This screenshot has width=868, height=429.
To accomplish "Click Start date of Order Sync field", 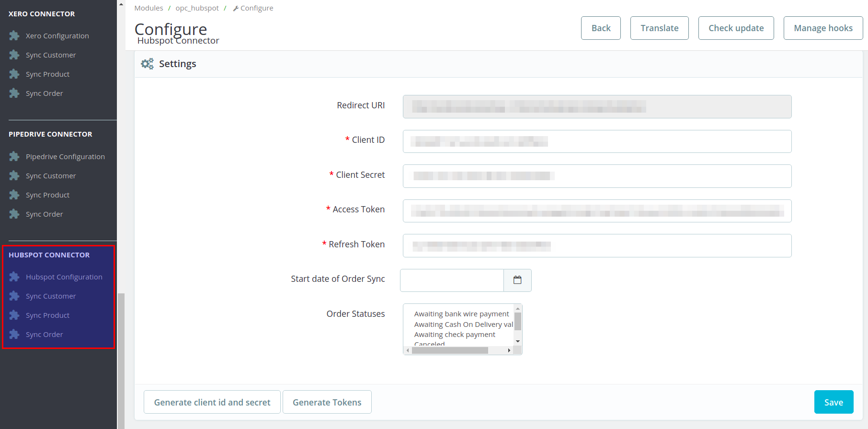I will coord(452,280).
